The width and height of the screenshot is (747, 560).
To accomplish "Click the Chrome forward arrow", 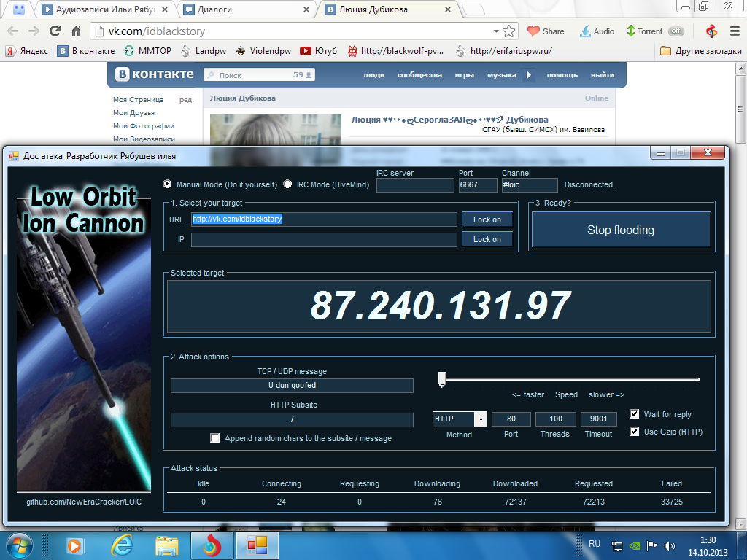I will coord(34,31).
